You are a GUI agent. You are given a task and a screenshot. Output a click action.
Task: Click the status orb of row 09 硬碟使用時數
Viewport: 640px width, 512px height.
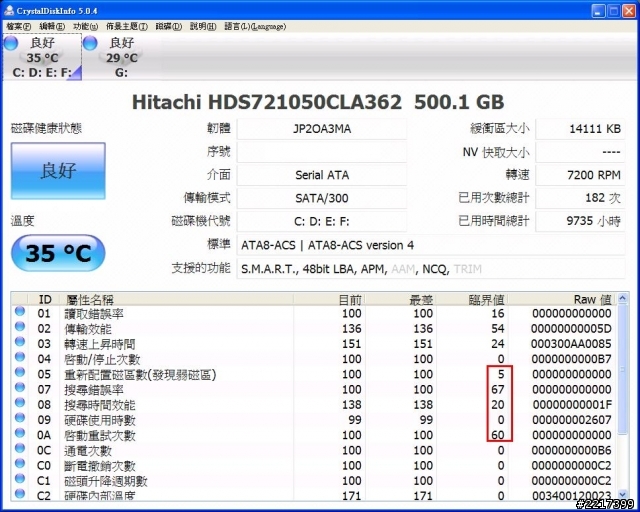pos(20,418)
